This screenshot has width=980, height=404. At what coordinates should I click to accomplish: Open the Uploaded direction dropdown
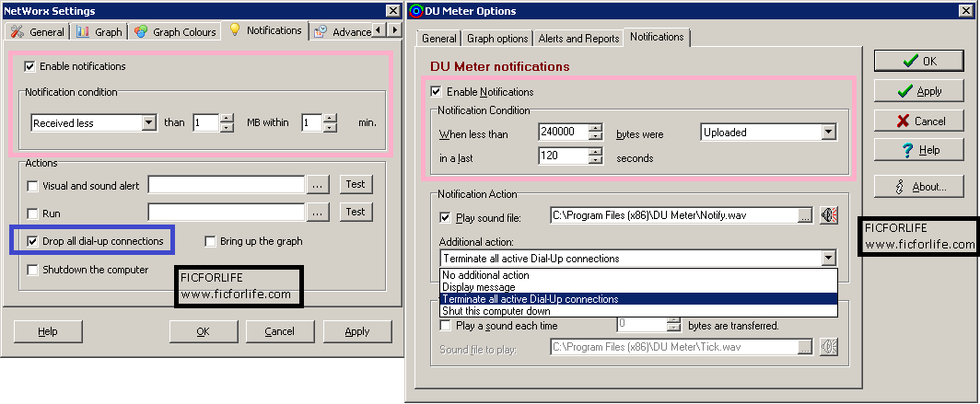pyautogui.click(x=829, y=132)
